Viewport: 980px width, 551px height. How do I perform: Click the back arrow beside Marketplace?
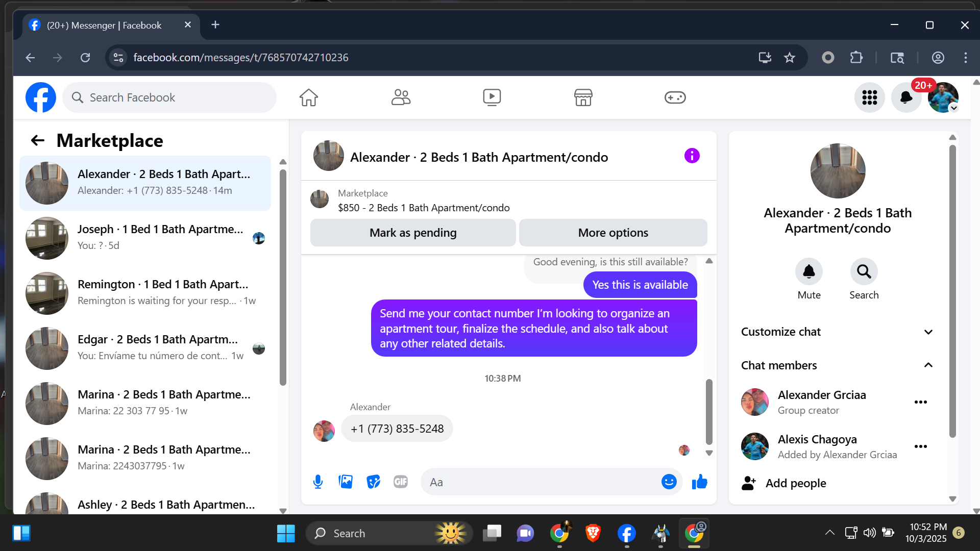coord(38,140)
